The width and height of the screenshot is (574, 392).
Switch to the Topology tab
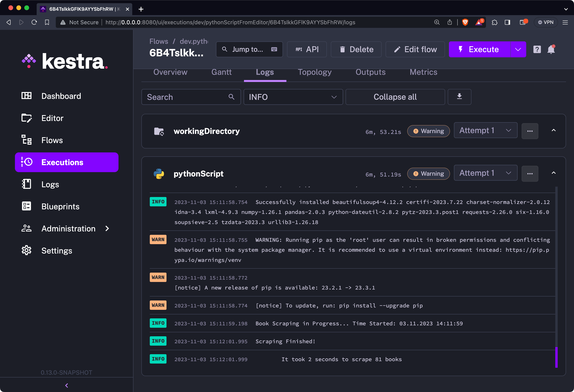click(x=314, y=72)
